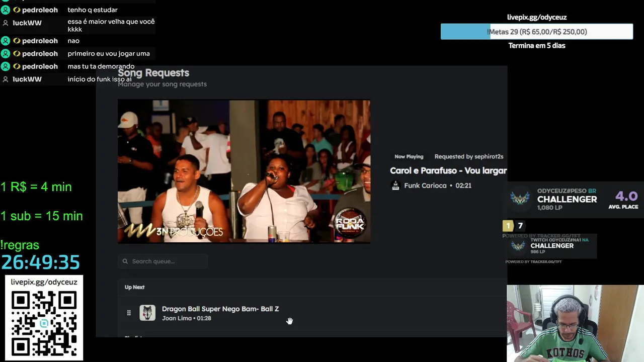Click the drag handle beside Dragon Ball Super song

(x=129, y=313)
